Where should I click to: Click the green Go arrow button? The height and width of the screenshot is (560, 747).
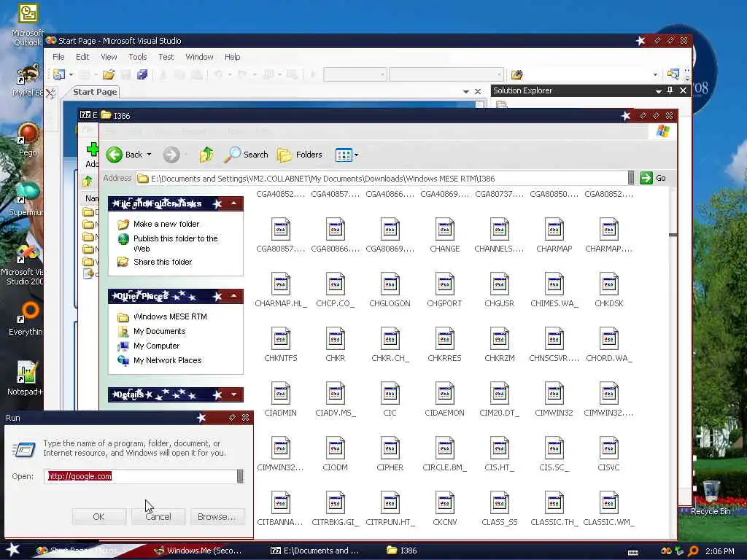pos(646,178)
